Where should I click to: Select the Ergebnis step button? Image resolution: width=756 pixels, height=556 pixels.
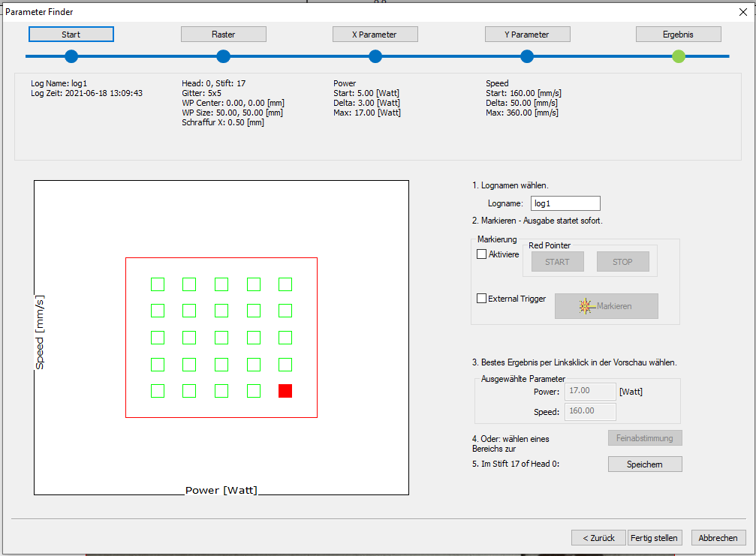point(679,35)
